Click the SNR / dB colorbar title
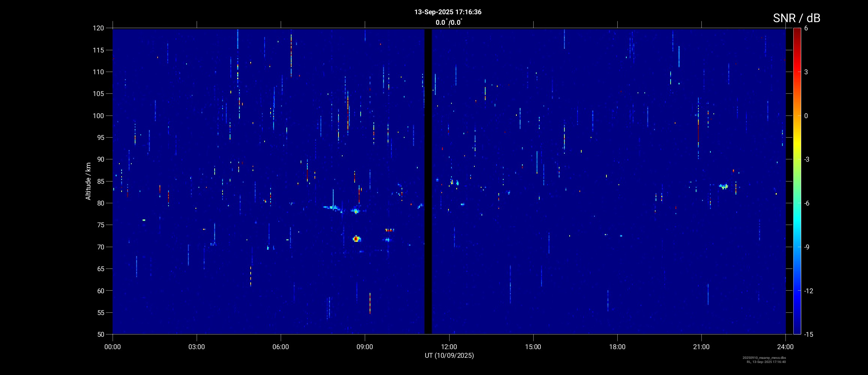 tap(796, 18)
